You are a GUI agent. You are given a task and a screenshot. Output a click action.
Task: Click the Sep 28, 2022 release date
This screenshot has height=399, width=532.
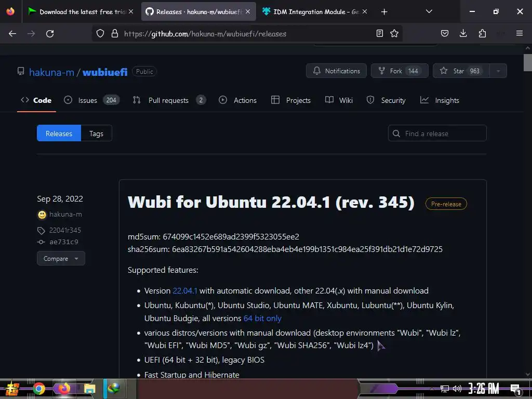60,199
